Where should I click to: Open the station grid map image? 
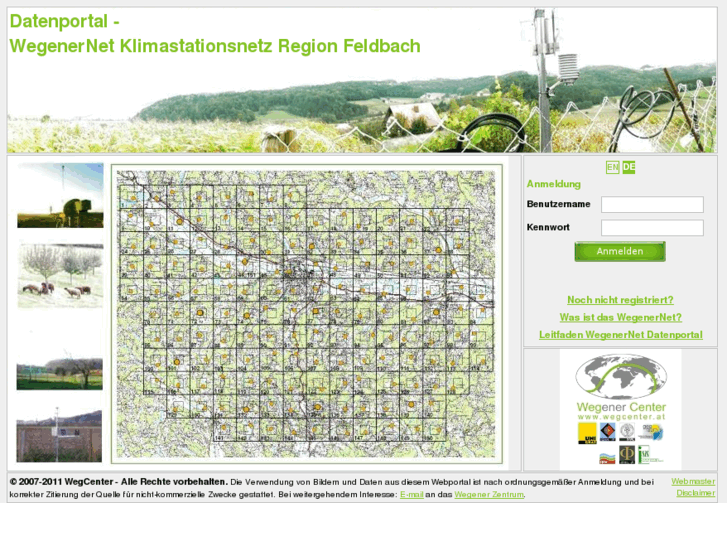point(306,314)
